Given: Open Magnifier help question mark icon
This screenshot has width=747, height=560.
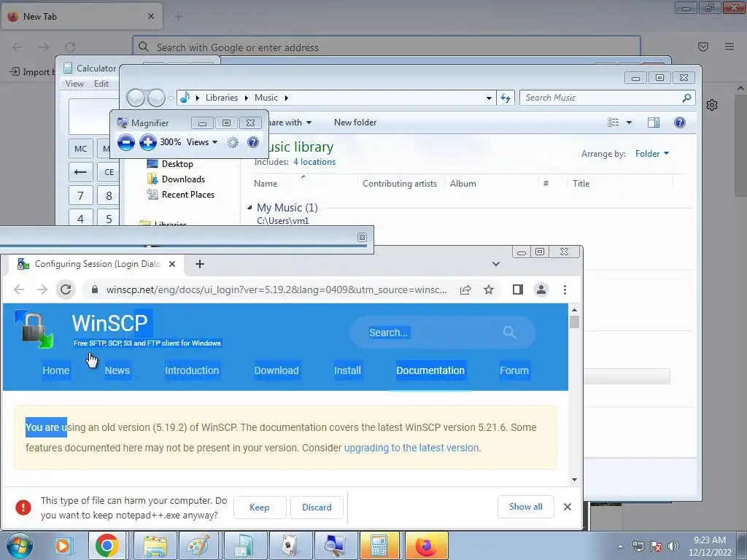Looking at the screenshot, I should tap(253, 142).
